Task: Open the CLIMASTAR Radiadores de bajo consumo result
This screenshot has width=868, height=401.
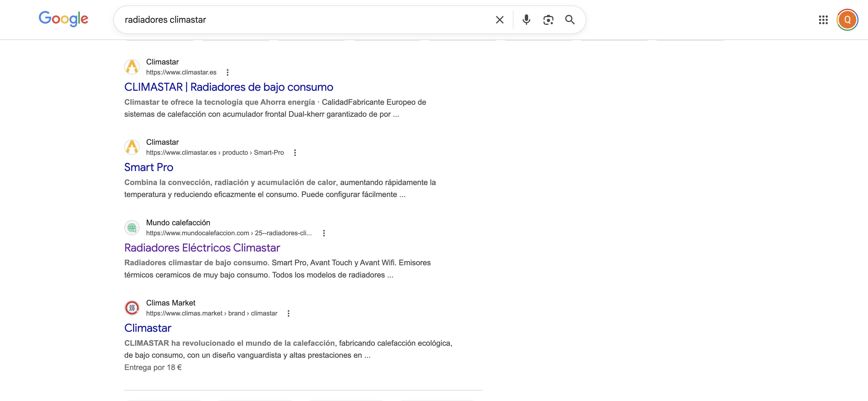Action: point(228,87)
